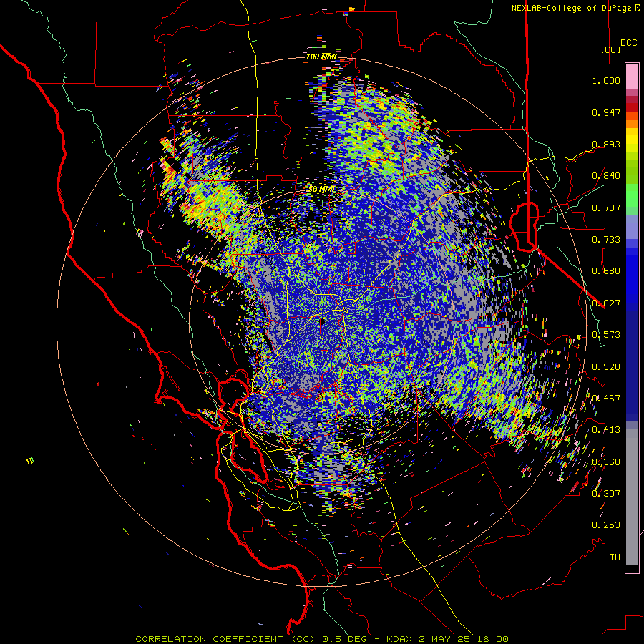This screenshot has height=644, width=644.
Task: Select the 0.627 legend value
Action: [606, 303]
